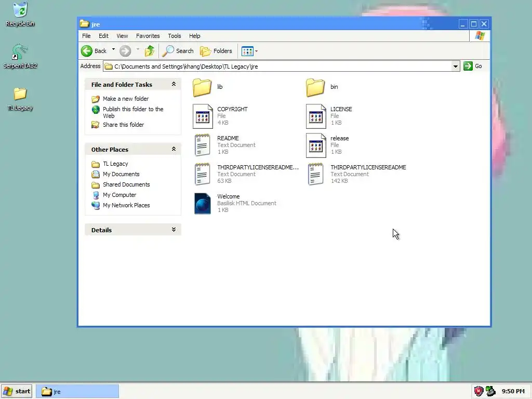This screenshot has width=532, height=399.
Task: Click the README file name label
Action: tap(228, 138)
